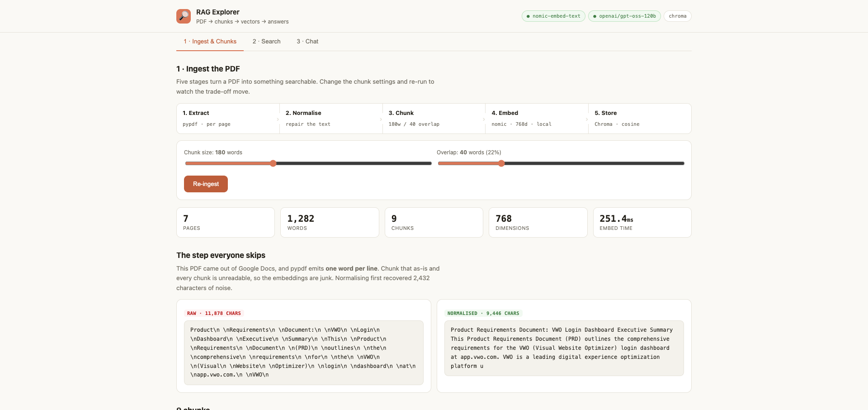The image size is (868, 410).
Task: Switch to the Chat tab
Action: 307,41
